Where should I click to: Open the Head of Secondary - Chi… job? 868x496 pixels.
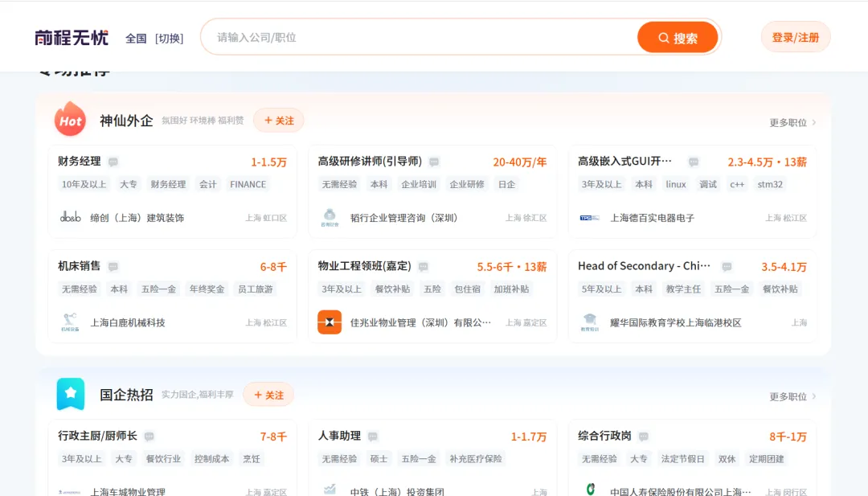point(645,266)
